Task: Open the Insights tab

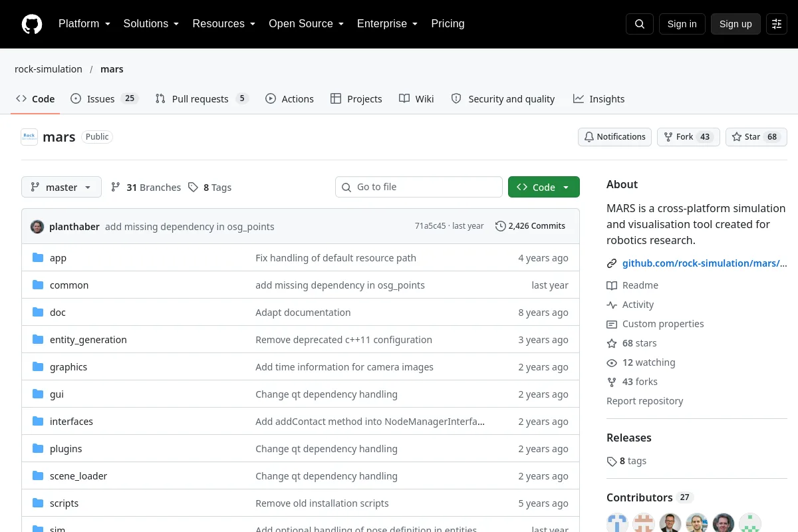Action: click(598, 99)
